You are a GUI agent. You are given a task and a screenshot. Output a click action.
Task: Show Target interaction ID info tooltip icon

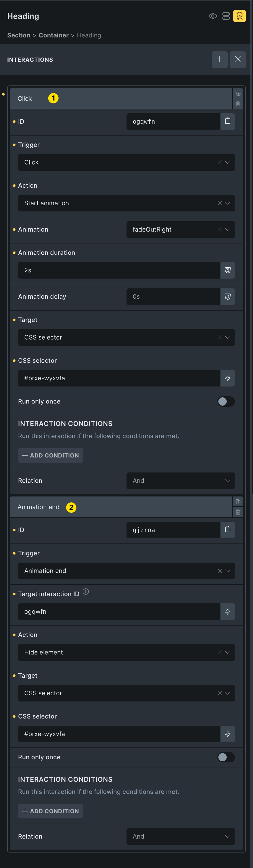point(86,591)
